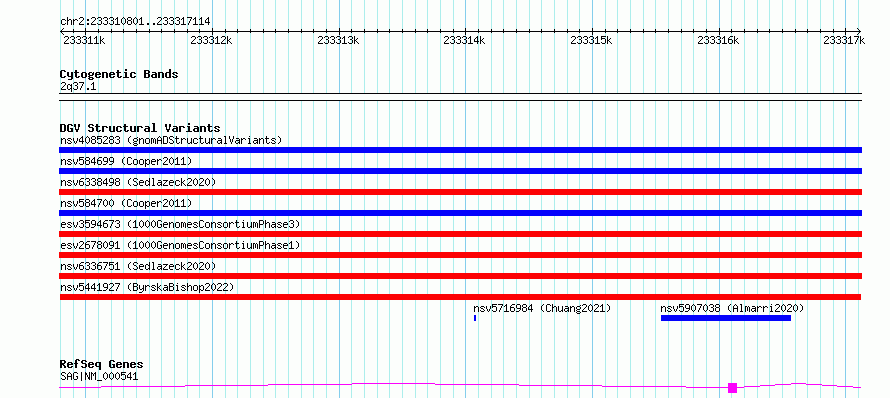Click the blue bar under nsv584700
Image resolution: width=890 pixels, height=398 pixels.
460,213
